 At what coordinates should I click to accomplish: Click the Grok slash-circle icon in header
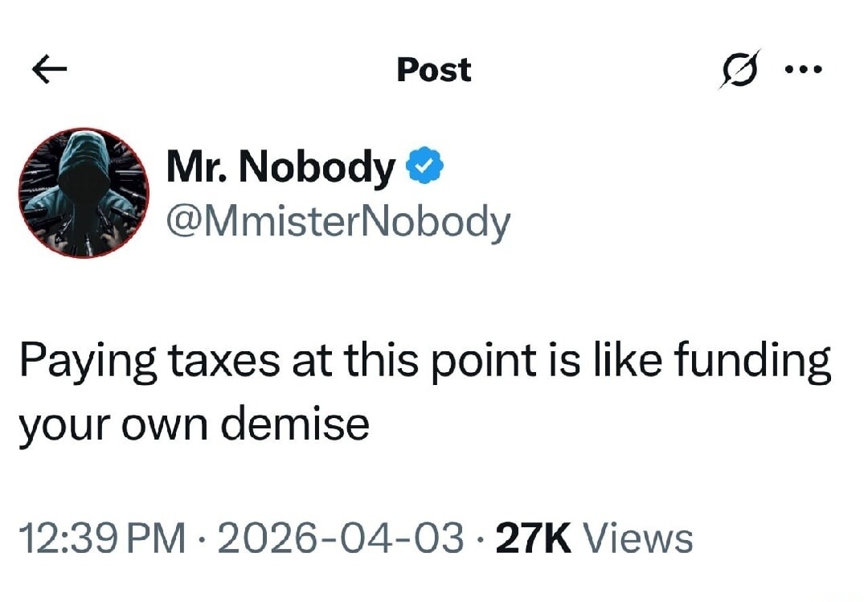pos(739,68)
